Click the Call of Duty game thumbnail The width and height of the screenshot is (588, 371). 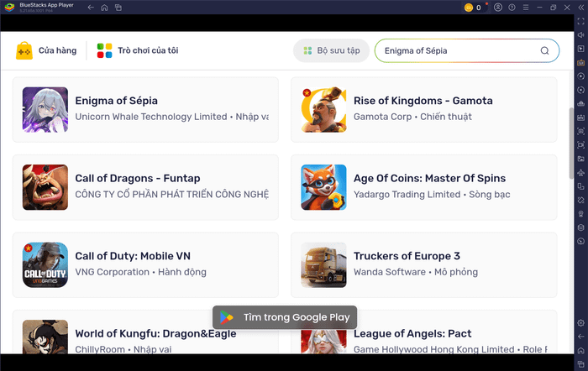click(x=45, y=265)
